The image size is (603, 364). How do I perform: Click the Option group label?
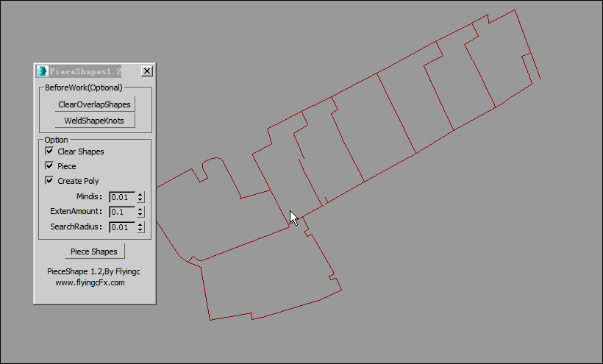click(56, 140)
